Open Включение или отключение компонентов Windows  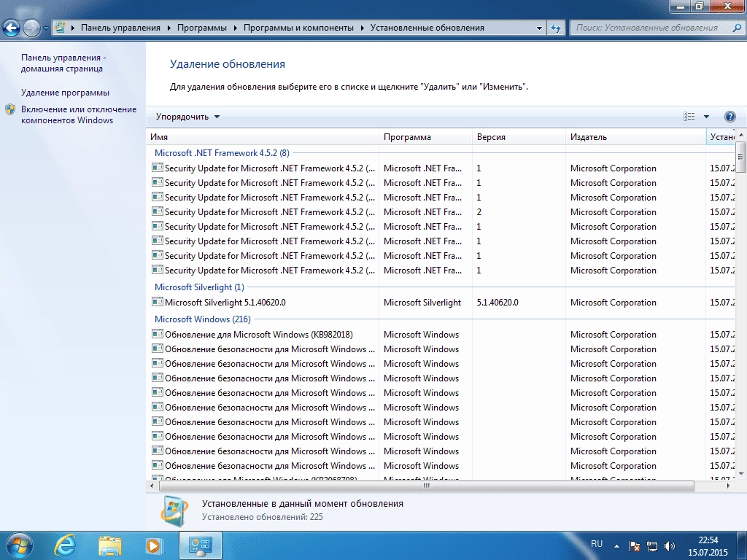coord(79,114)
